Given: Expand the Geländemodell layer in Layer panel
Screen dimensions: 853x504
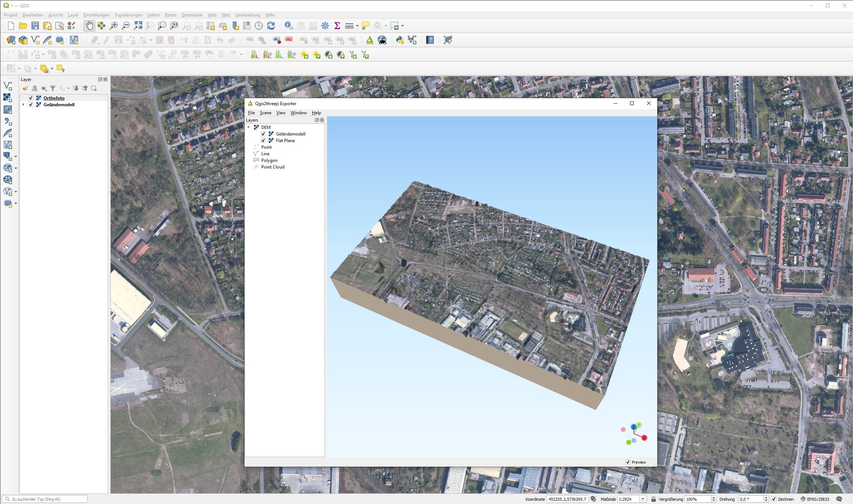Looking at the screenshot, I should 23,105.
